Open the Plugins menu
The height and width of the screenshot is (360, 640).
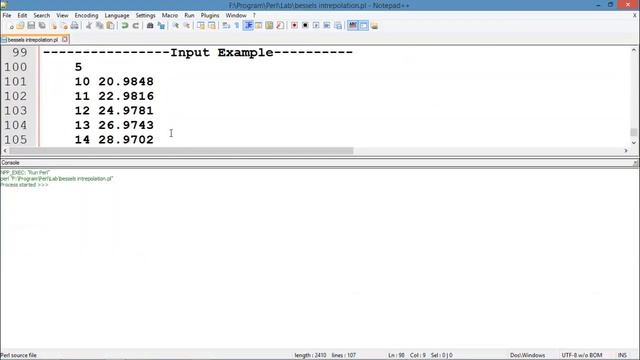[210, 15]
